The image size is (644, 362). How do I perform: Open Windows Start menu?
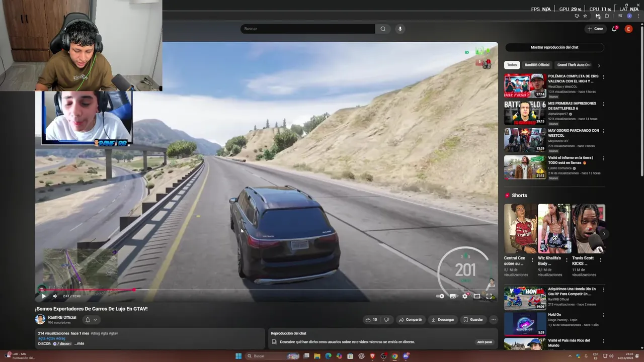point(238,356)
